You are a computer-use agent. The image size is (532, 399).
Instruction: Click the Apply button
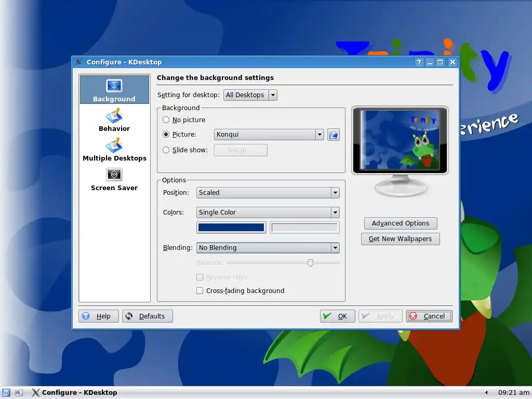380,316
